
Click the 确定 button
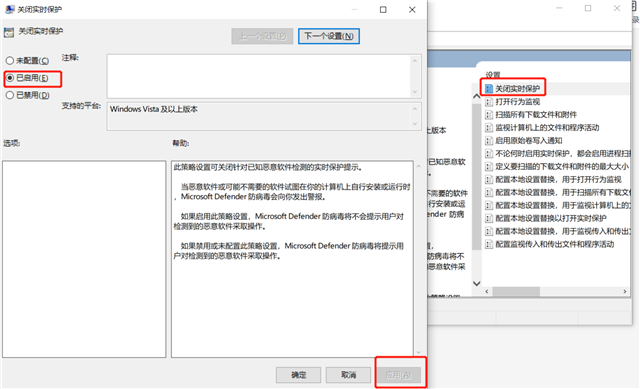point(298,375)
